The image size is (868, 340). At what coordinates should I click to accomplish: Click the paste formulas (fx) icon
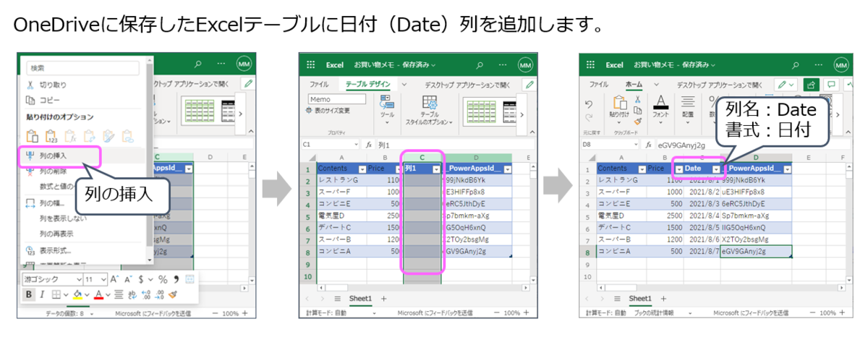click(x=70, y=135)
